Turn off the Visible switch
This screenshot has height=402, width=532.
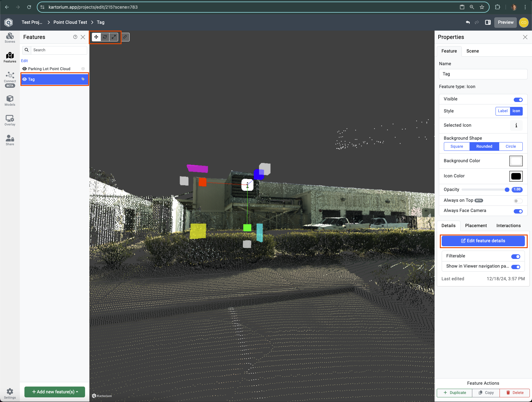[x=518, y=99]
